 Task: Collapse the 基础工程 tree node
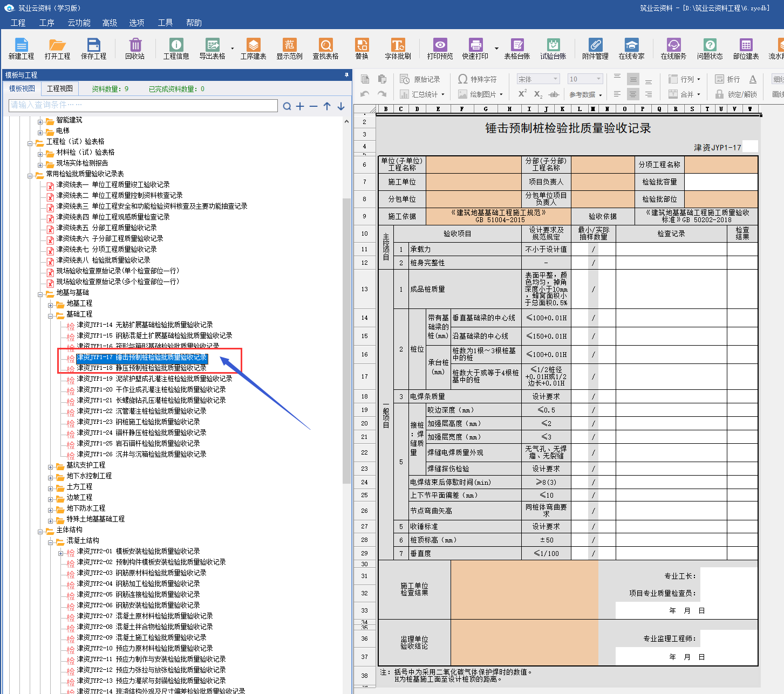pyautogui.click(x=51, y=316)
